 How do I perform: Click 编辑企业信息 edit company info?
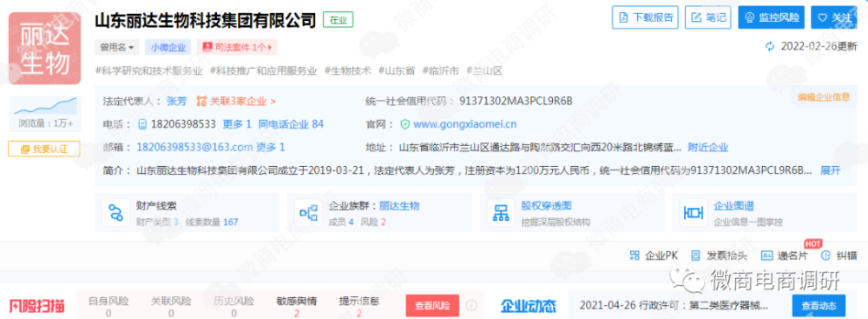(824, 96)
